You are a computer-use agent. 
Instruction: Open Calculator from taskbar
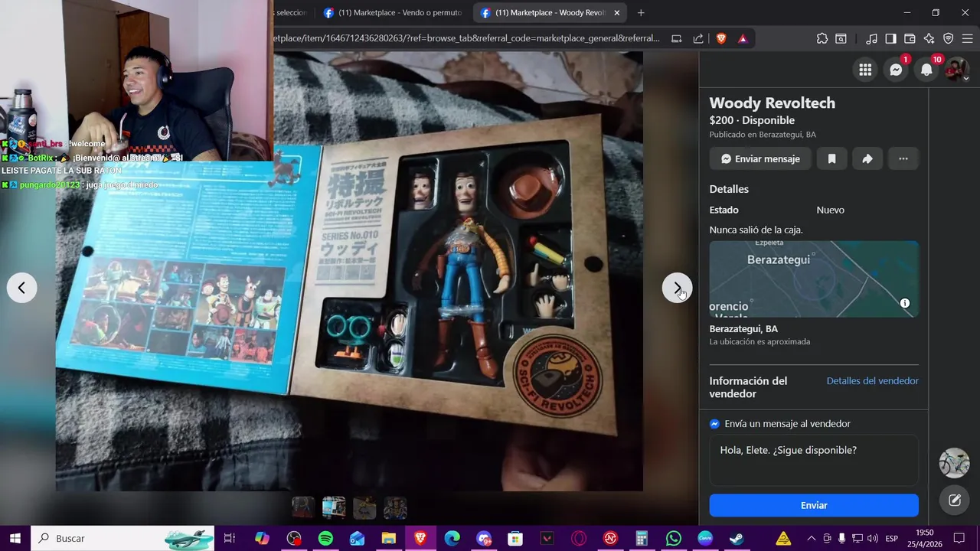coord(642,538)
